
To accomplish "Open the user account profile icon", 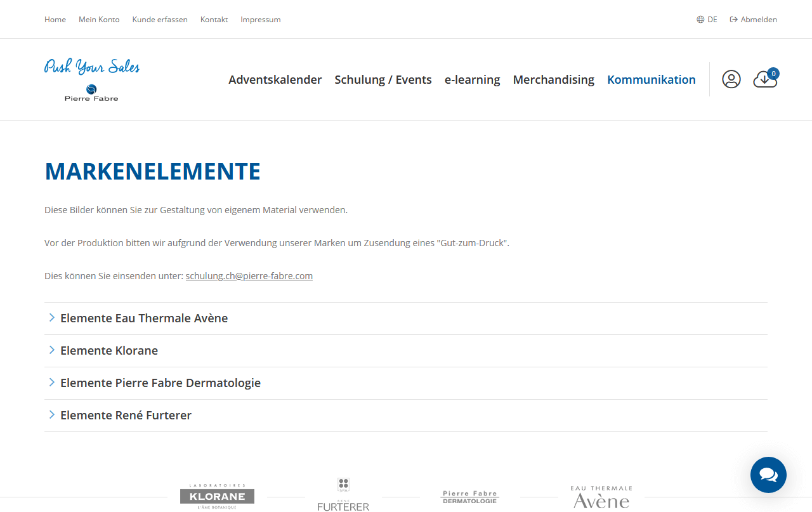I will 731,79.
